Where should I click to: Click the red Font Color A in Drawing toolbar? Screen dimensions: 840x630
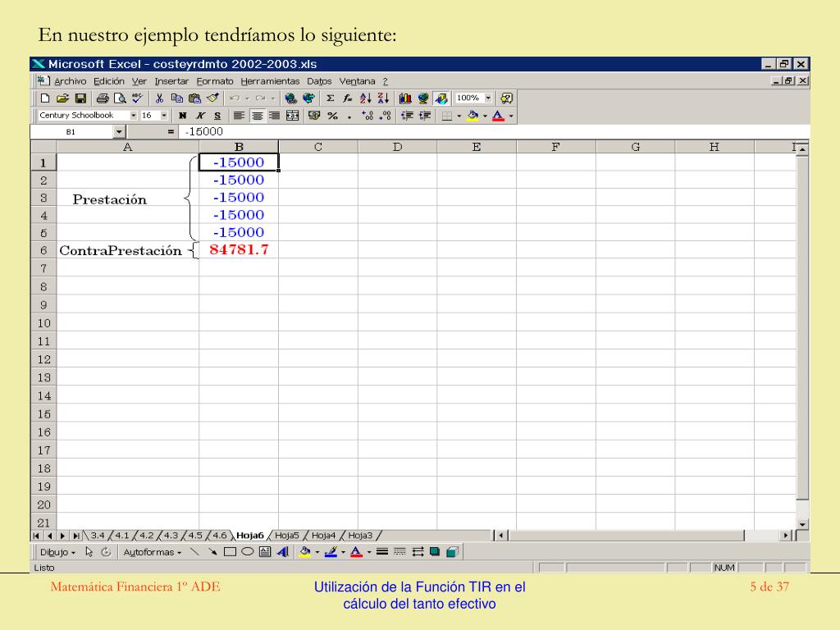click(356, 552)
